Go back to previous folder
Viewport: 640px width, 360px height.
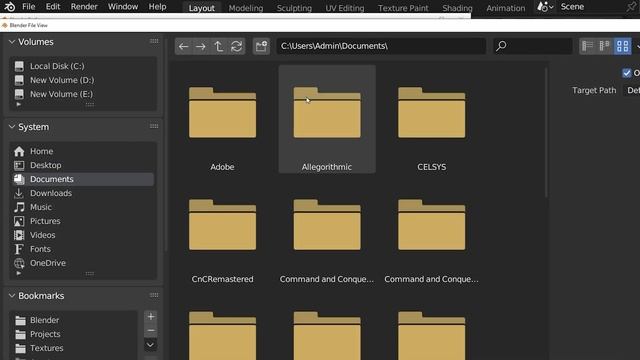[x=183, y=46]
